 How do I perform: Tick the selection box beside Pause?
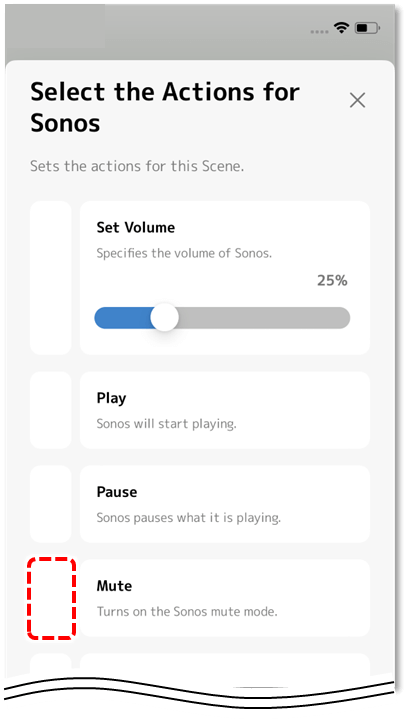click(51, 504)
